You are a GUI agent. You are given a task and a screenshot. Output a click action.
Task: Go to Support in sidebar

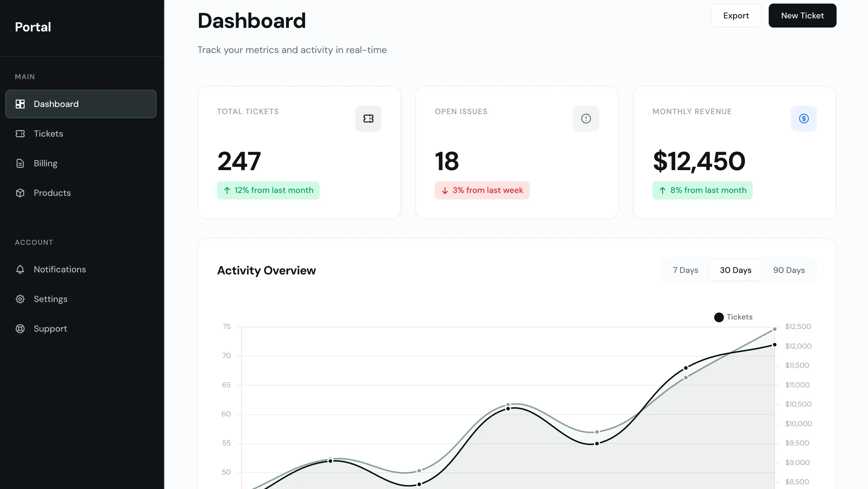coord(81,329)
